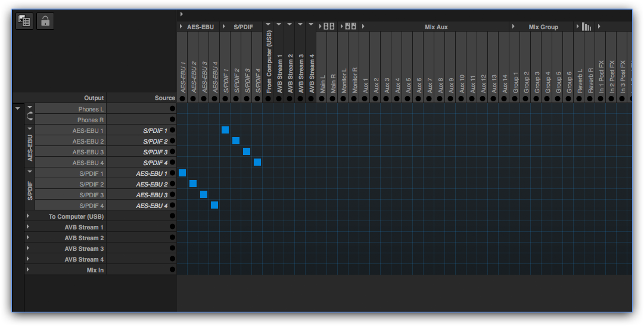Expand the Mix In output group

click(x=28, y=270)
